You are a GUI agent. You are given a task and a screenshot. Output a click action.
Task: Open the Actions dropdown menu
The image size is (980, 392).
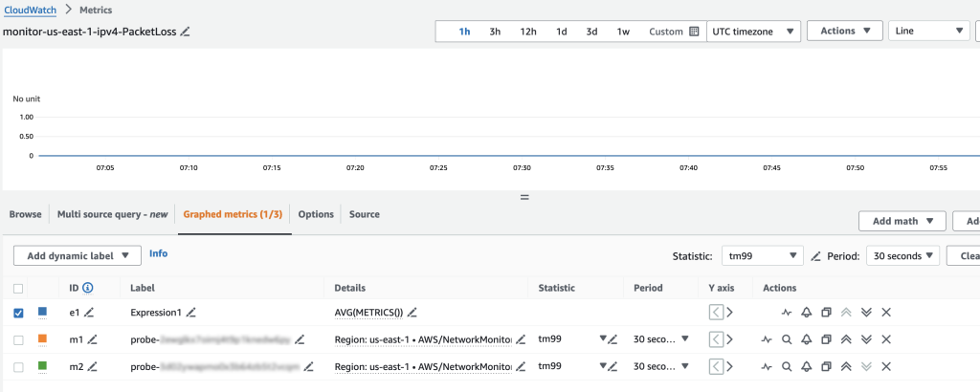[x=845, y=31]
